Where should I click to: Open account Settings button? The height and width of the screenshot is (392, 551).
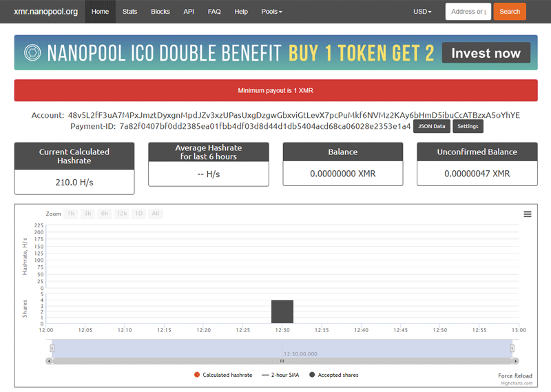pyautogui.click(x=468, y=127)
